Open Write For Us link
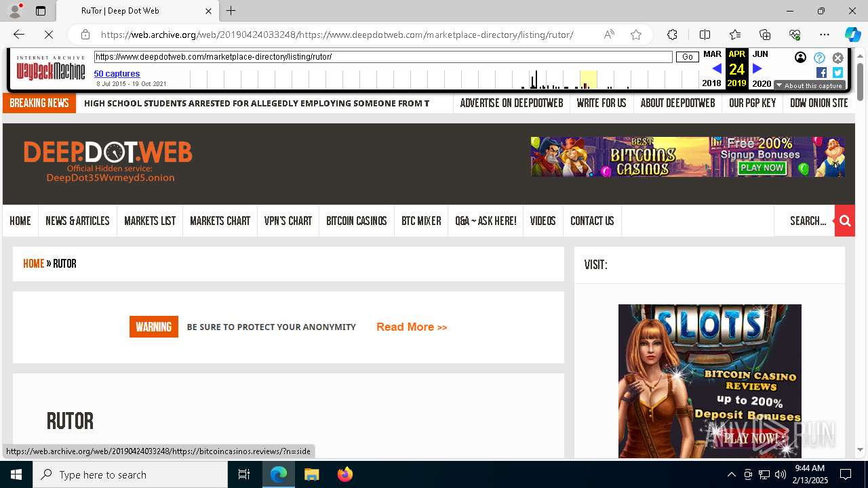The width and height of the screenshot is (868, 488). pos(601,103)
